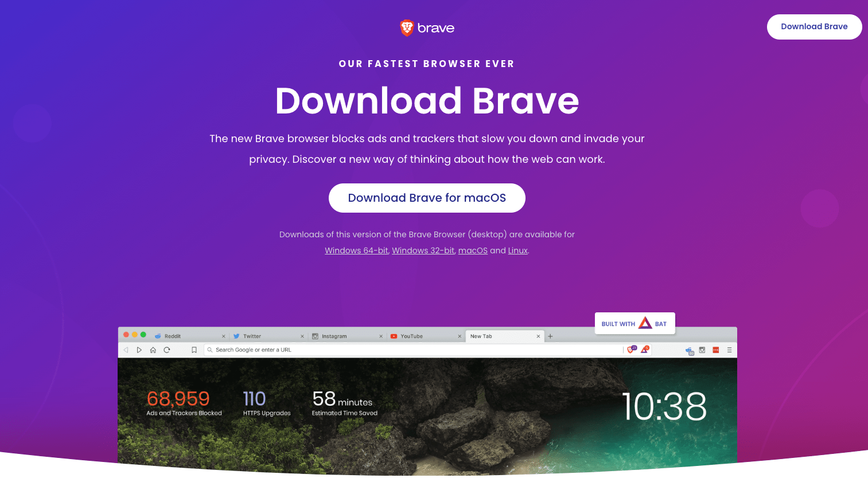Screen dimensions: 868x478
Task: Click the 10:38 clock display
Action: pos(664,406)
